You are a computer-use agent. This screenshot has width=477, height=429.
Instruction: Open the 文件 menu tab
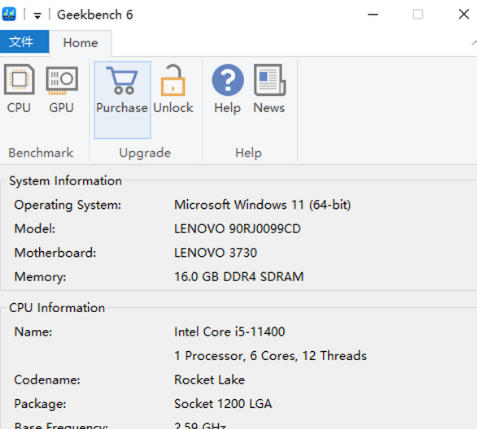point(24,42)
